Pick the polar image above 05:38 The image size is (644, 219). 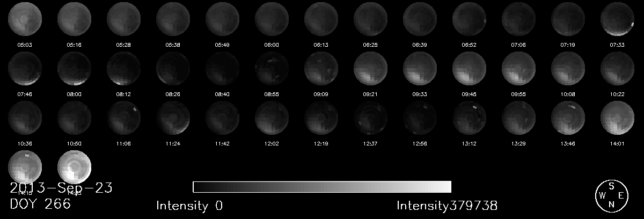pyautogui.click(x=173, y=19)
